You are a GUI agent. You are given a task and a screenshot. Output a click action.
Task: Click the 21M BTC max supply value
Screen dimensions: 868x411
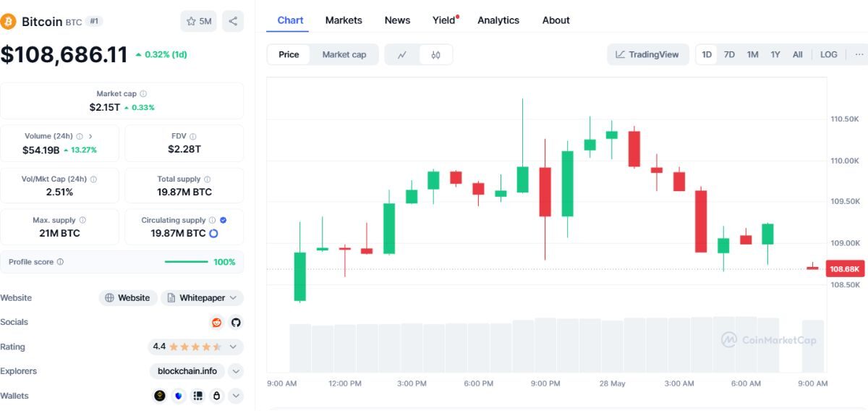click(x=59, y=233)
